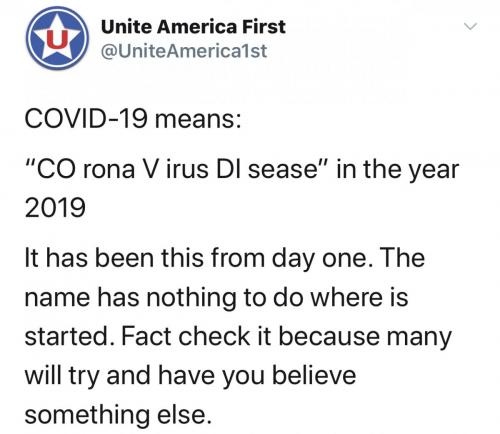Click the white star in the avatar

[57, 39]
